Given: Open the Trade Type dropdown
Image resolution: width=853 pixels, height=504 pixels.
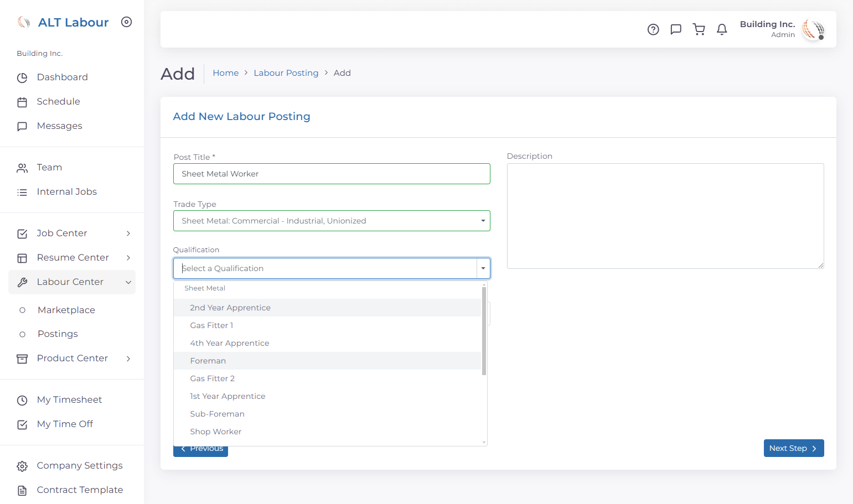Looking at the screenshot, I should point(332,221).
